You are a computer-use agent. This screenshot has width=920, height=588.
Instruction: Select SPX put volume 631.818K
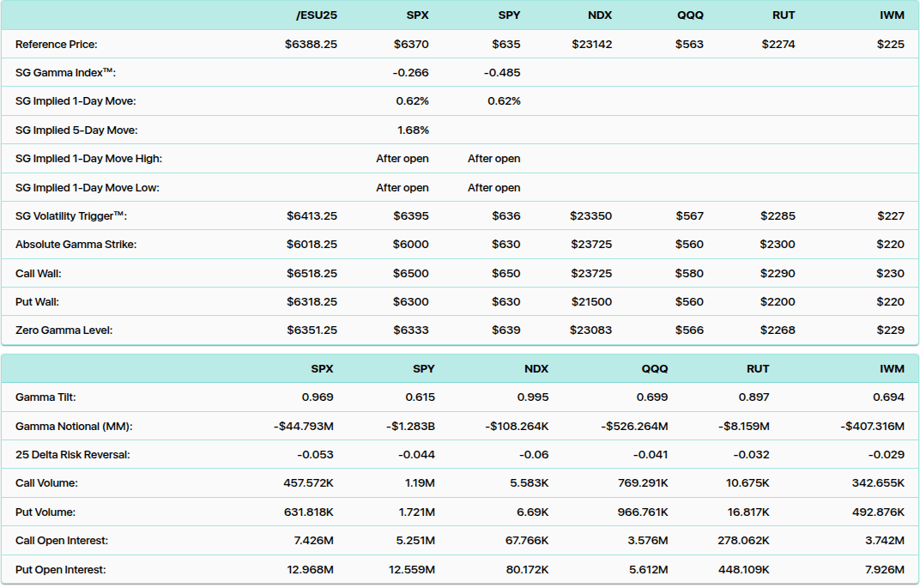[309, 512]
